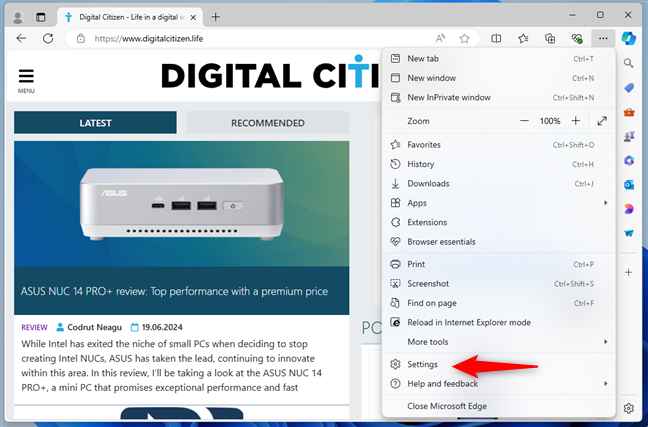This screenshot has height=427, width=648.
Task: Open the Split screen icon
Action: pyautogui.click(x=496, y=38)
